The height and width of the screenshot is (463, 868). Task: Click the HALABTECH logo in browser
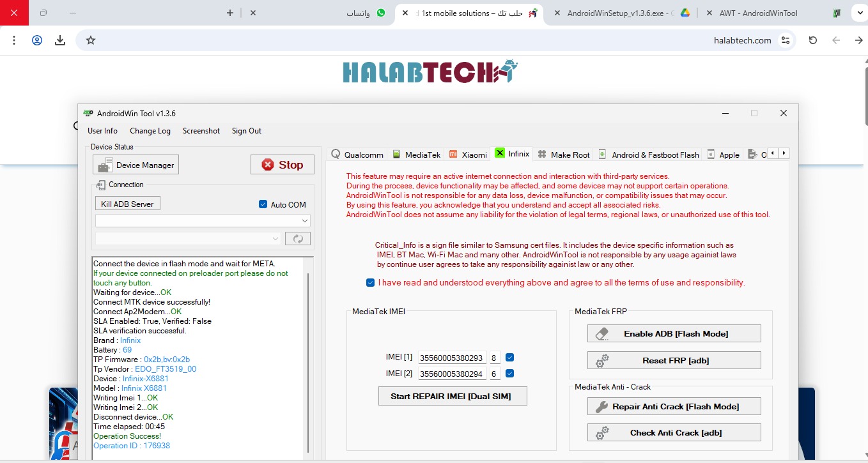(x=430, y=72)
